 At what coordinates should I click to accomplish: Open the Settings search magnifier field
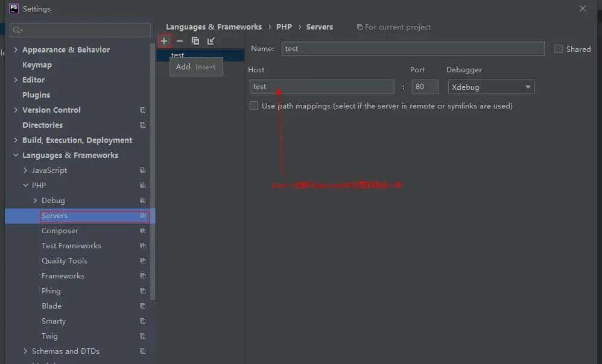80,30
